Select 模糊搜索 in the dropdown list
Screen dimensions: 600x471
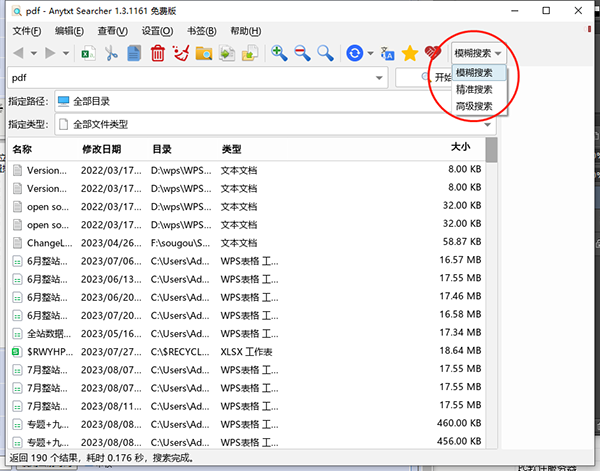click(479, 73)
